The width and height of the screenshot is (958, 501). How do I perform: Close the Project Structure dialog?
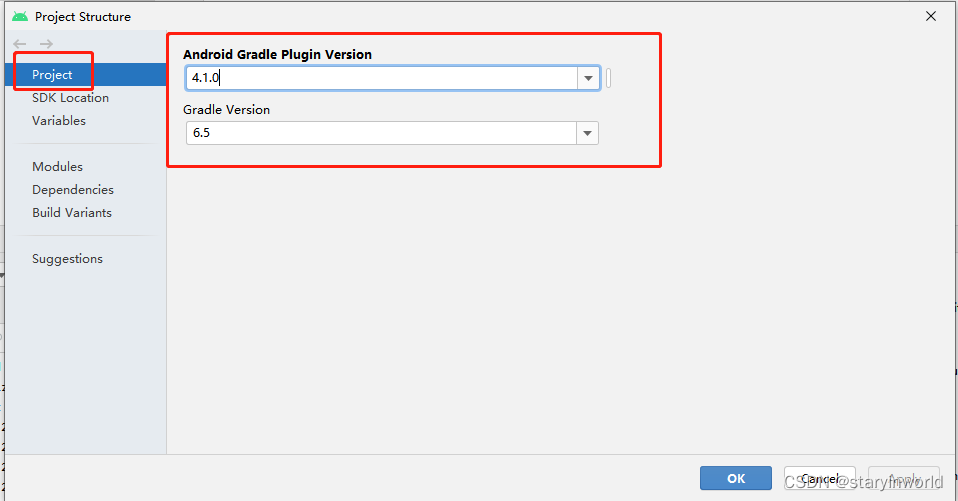pos(931,16)
